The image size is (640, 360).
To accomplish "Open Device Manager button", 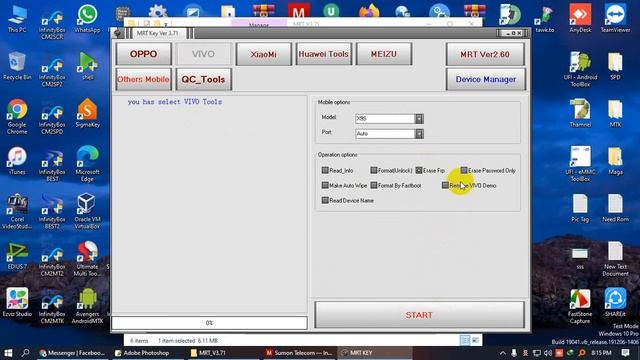I will coord(485,79).
